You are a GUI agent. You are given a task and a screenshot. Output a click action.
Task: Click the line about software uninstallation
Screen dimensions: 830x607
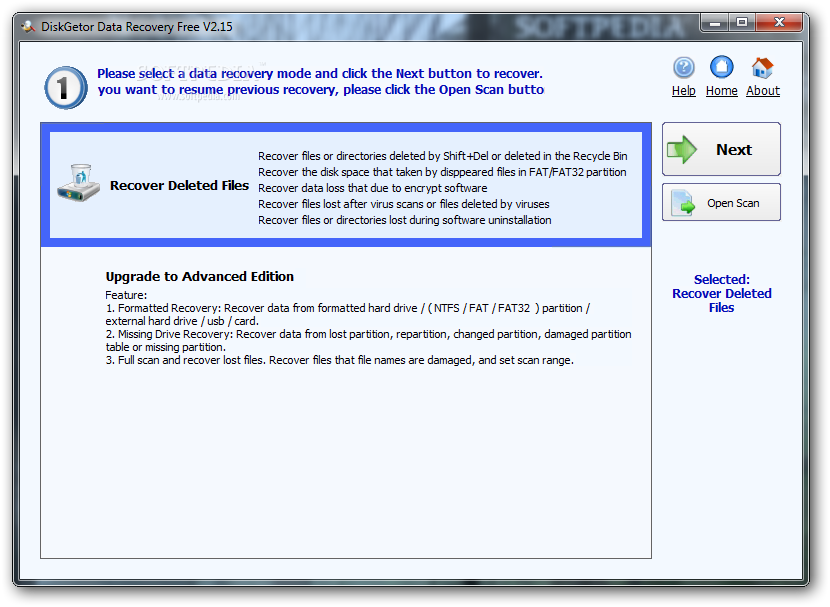405,220
